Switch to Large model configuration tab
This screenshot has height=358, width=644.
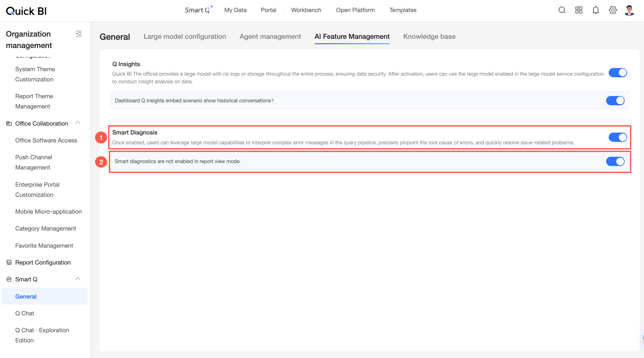(185, 37)
